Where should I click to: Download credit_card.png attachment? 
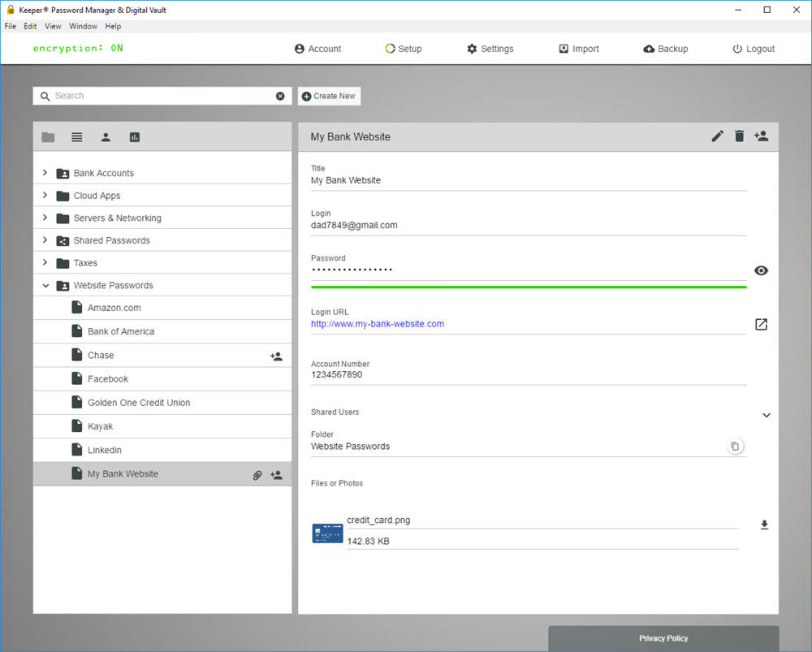coord(764,525)
